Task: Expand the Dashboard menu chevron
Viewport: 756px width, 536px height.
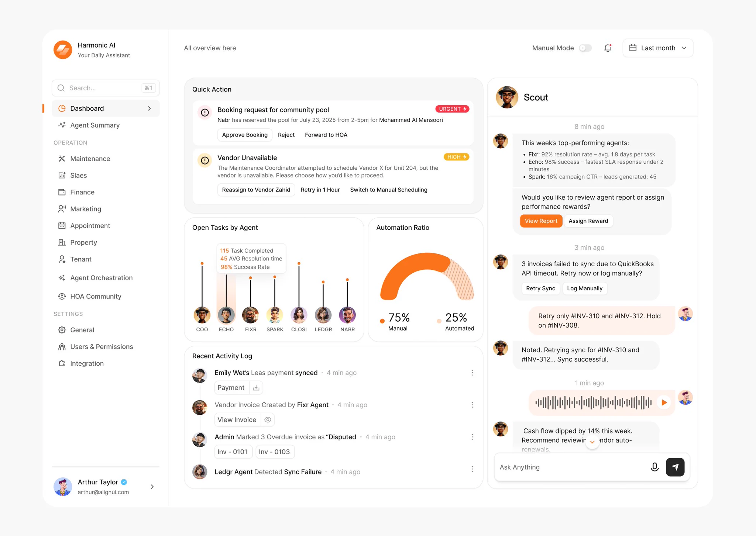Action: point(150,108)
